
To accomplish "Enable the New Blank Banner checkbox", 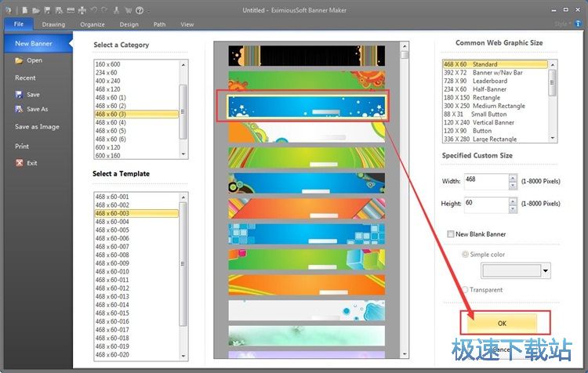I will pos(451,234).
